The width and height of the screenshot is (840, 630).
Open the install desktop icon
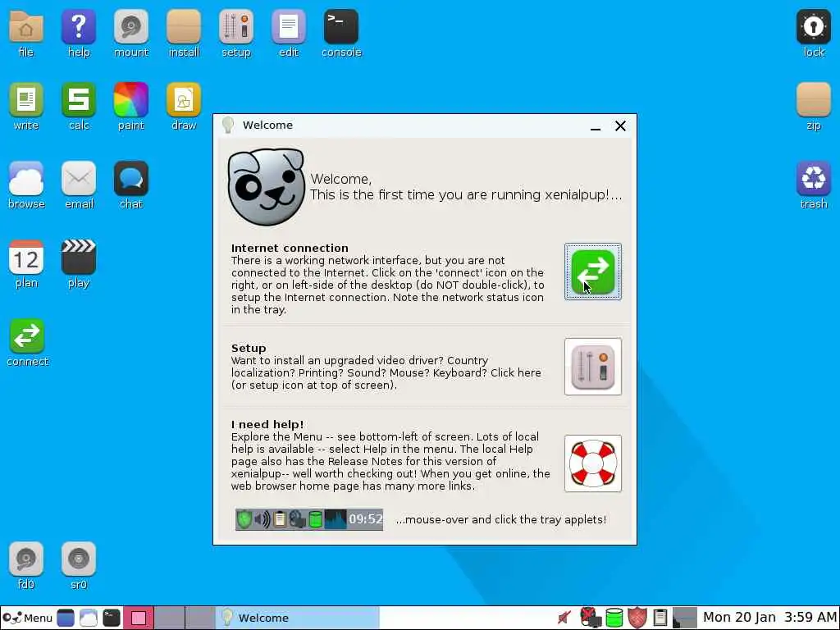pos(184,27)
